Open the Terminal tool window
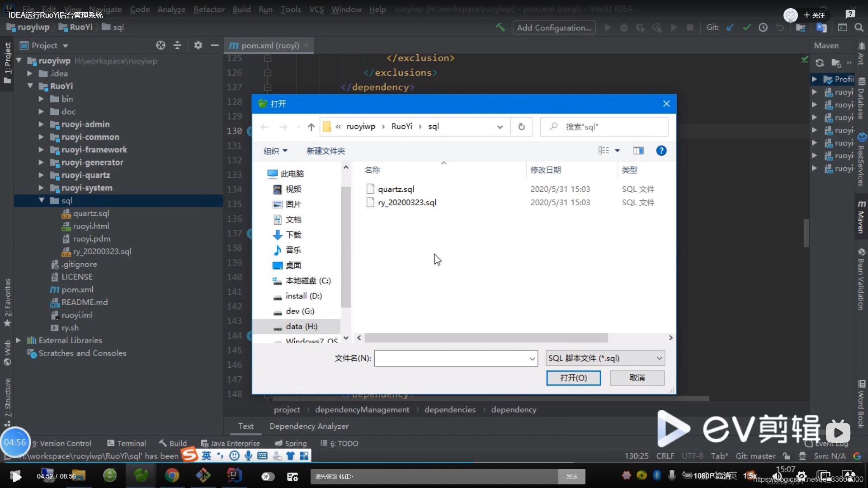 (127, 443)
